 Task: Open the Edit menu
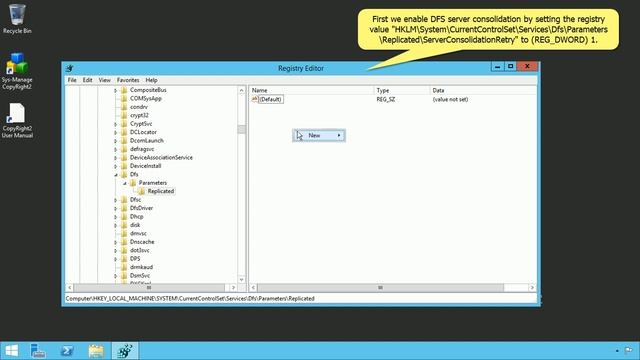click(87, 80)
